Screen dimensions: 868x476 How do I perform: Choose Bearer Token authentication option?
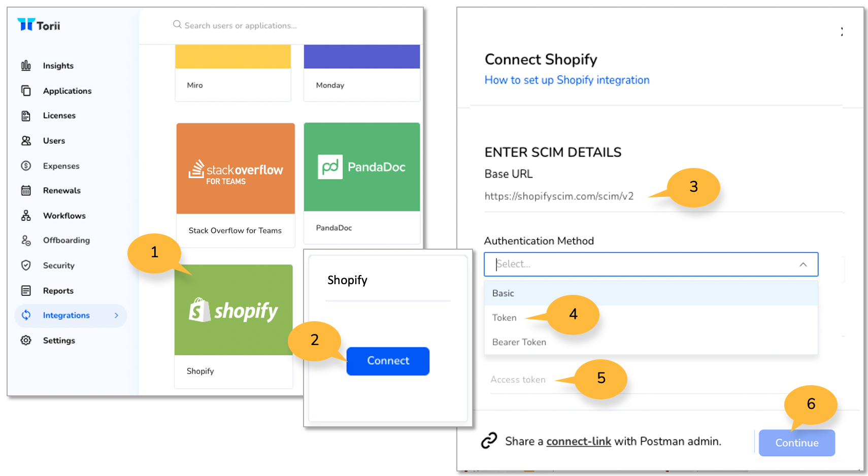[x=651, y=342]
